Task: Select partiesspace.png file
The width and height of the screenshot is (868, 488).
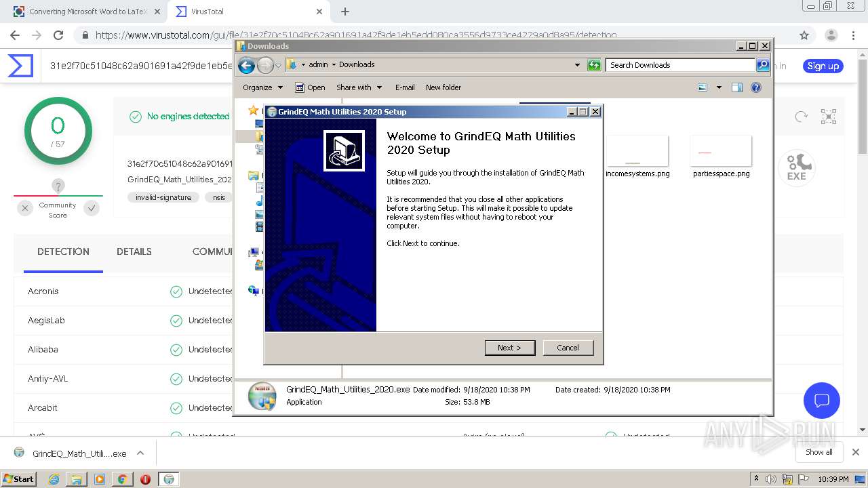Action: click(721, 157)
